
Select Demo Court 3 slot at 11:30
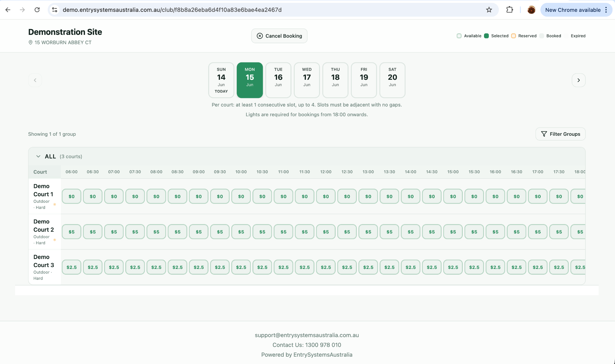(305, 267)
